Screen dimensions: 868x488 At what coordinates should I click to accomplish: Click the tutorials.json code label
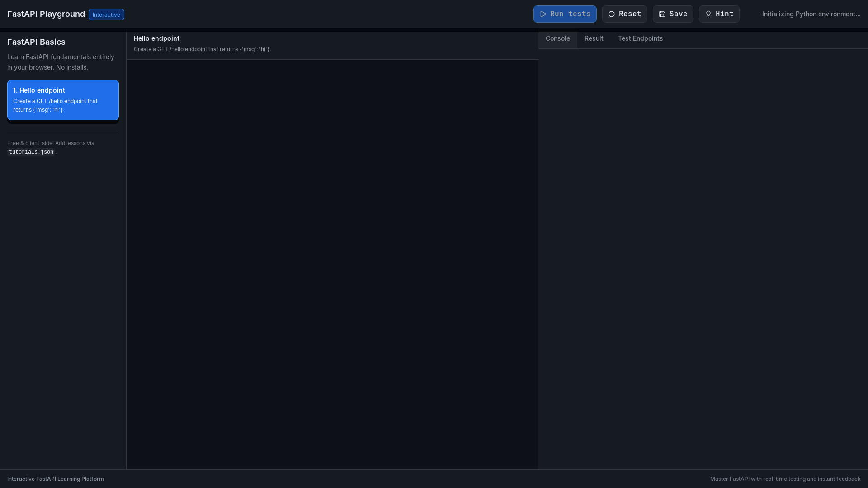(31, 152)
